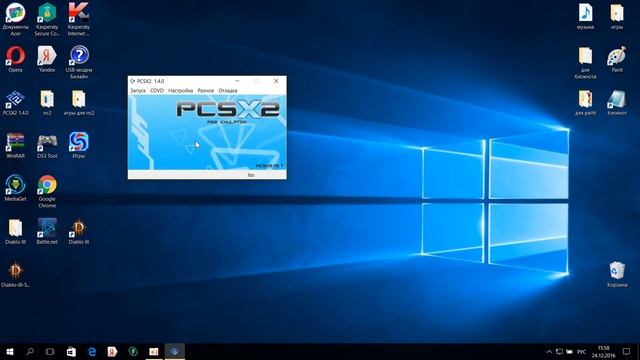Open taskbar search magnifier
Screen dimensions: 640x360
(30, 352)
